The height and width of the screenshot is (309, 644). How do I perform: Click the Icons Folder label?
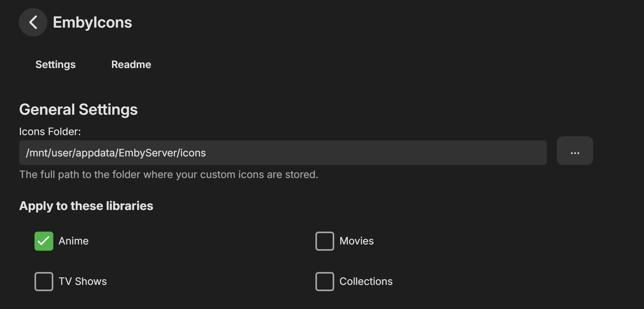50,132
